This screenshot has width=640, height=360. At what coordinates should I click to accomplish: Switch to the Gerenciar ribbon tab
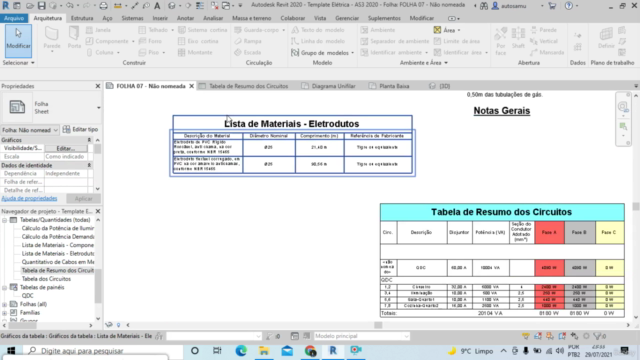tap(347, 18)
